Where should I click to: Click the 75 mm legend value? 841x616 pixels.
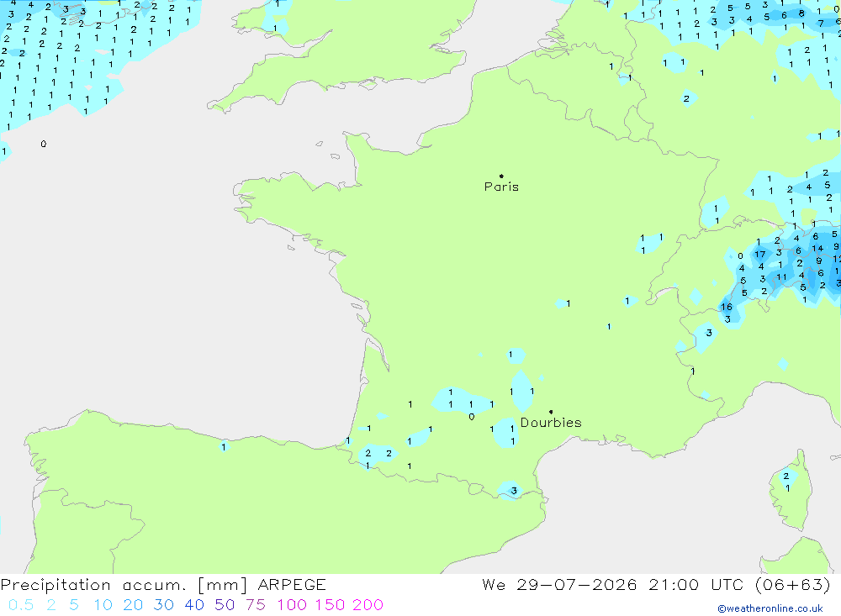pyautogui.click(x=256, y=605)
